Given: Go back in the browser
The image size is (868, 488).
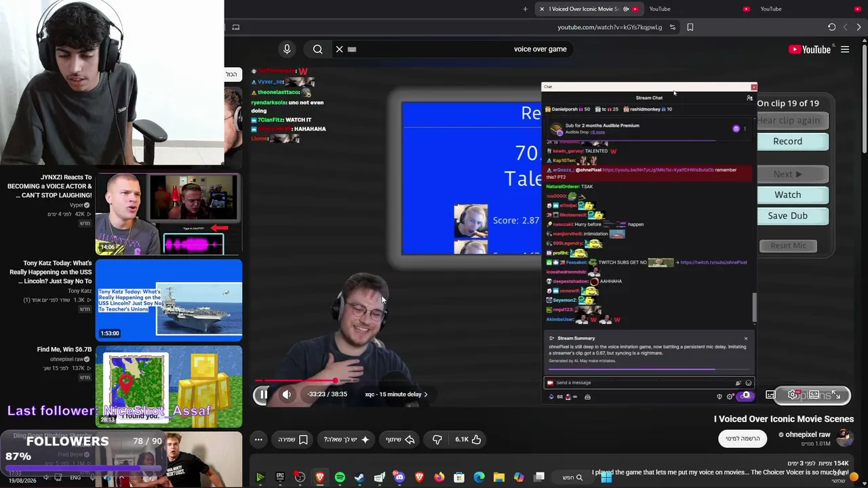Looking at the screenshot, I should pyautogui.click(x=859, y=27).
